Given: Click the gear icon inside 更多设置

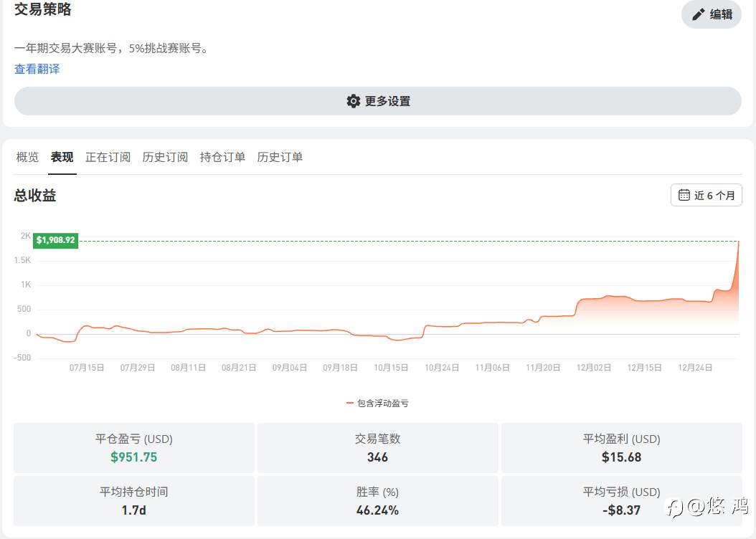Looking at the screenshot, I should [354, 101].
